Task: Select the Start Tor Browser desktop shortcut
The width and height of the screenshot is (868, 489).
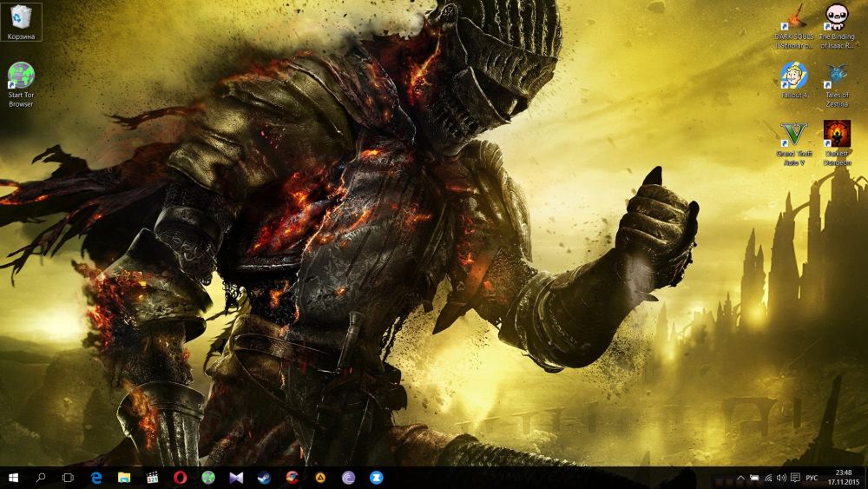Action: [21, 84]
